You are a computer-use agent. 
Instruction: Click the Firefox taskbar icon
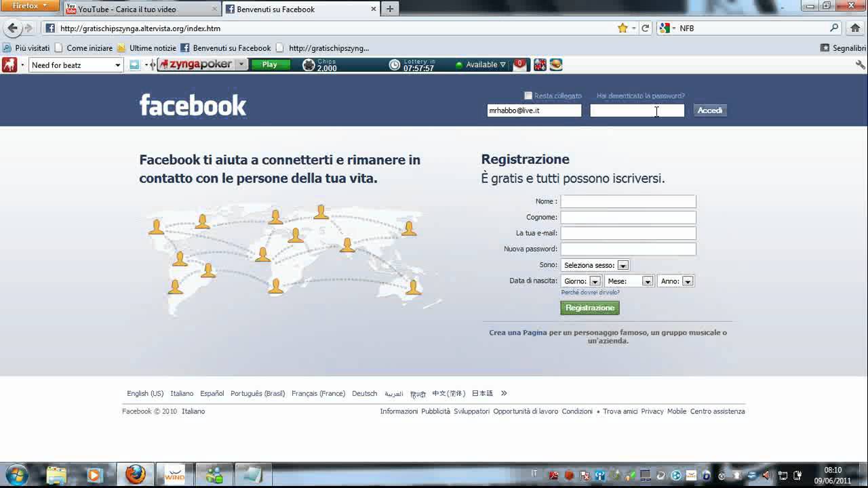point(136,474)
